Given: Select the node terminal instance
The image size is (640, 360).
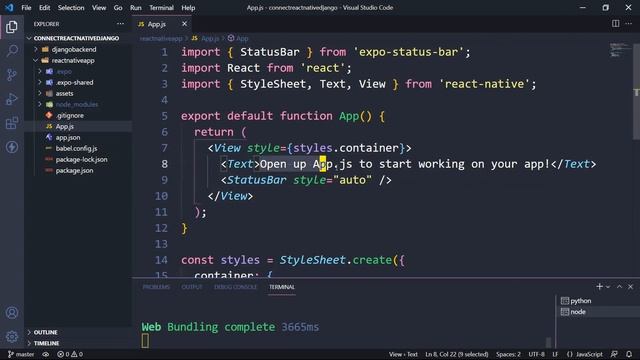Looking at the screenshot, I should tap(598, 312).
